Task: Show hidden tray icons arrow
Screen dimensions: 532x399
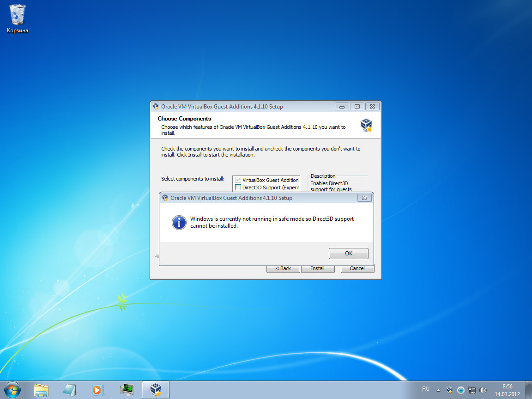Action: (438, 390)
